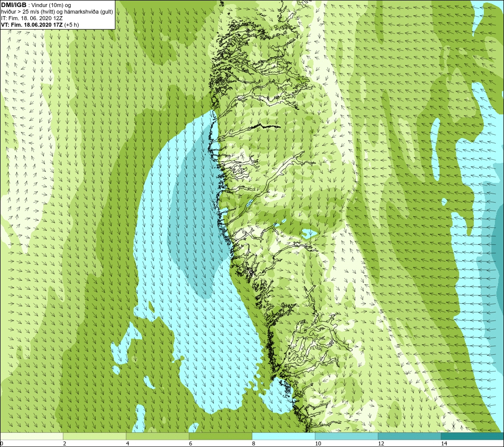Viewport: 504px width, 447px height.
Task: Click the legend tick label '0'
Action: click(x=2, y=443)
